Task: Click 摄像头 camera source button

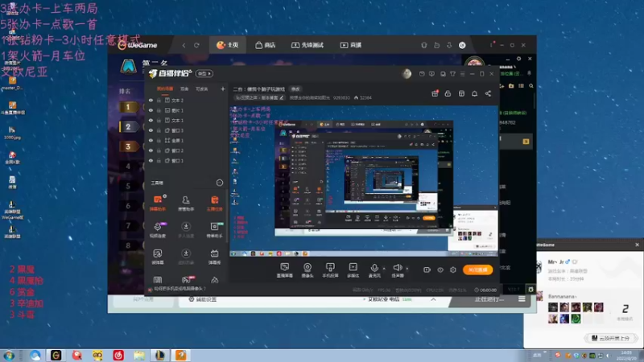Action: pos(308,270)
